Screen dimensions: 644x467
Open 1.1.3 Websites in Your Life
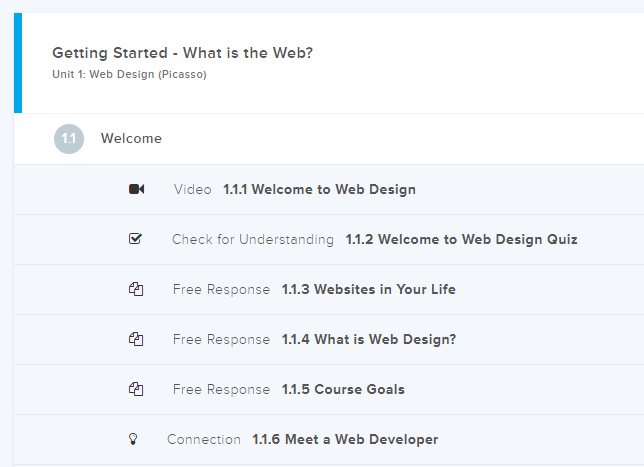(368, 289)
